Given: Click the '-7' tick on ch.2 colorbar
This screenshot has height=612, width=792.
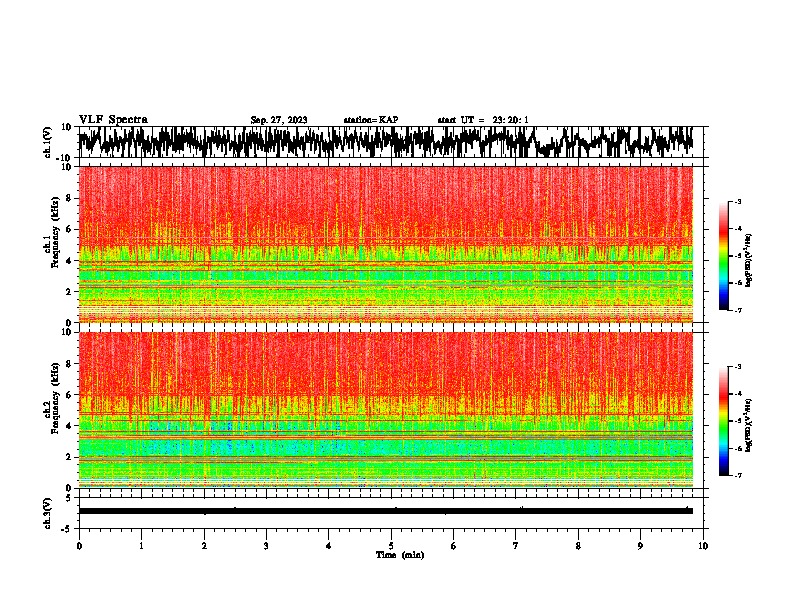Looking at the screenshot, I should click(x=738, y=475).
